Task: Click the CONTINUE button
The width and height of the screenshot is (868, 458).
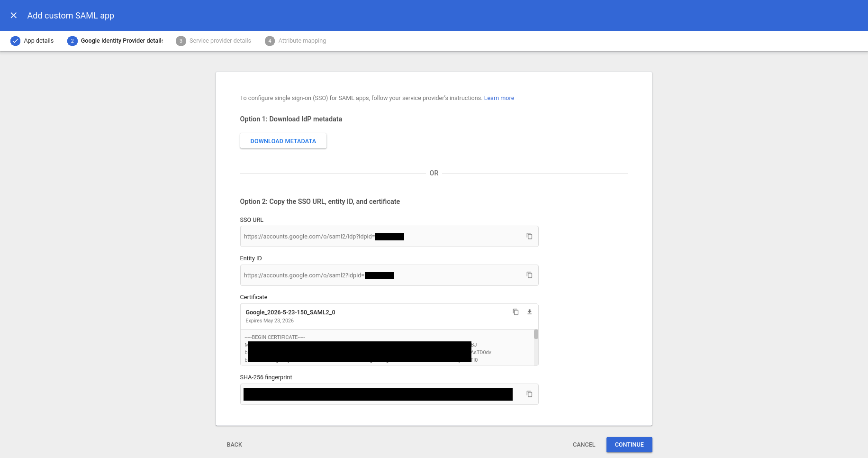Action: point(629,445)
